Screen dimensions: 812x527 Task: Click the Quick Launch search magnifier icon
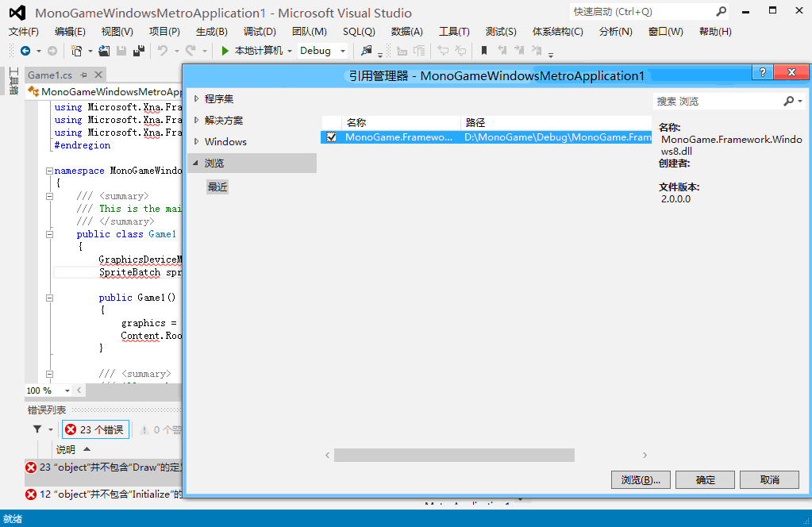click(x=721, y=11)
